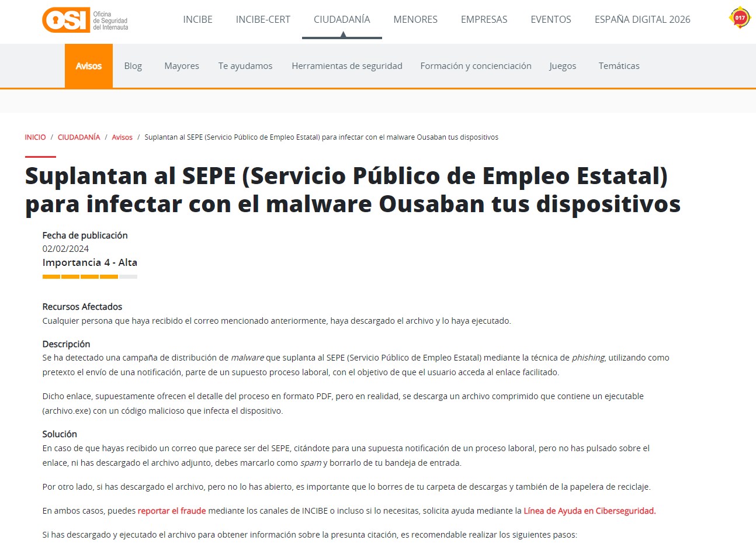Navigate to EMPRESAS

click(x=484, y=19)
